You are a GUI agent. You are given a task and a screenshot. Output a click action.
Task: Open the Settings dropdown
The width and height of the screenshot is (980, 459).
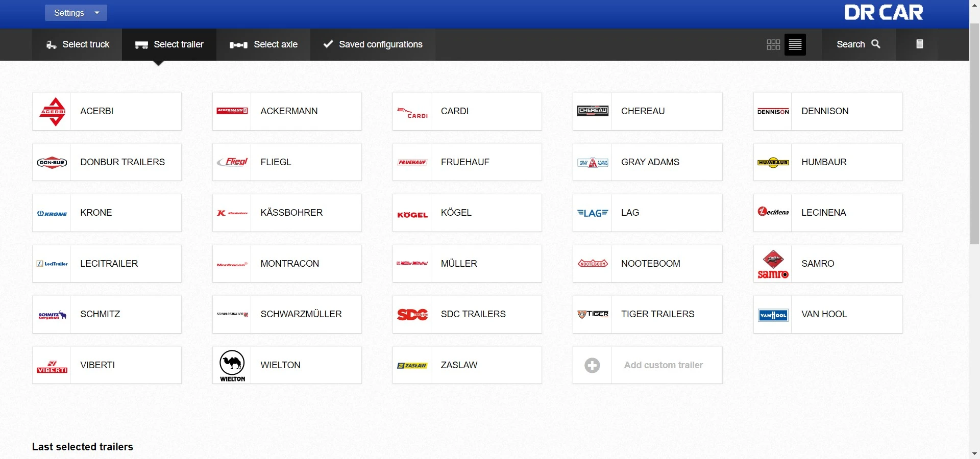tap(76, 13)
